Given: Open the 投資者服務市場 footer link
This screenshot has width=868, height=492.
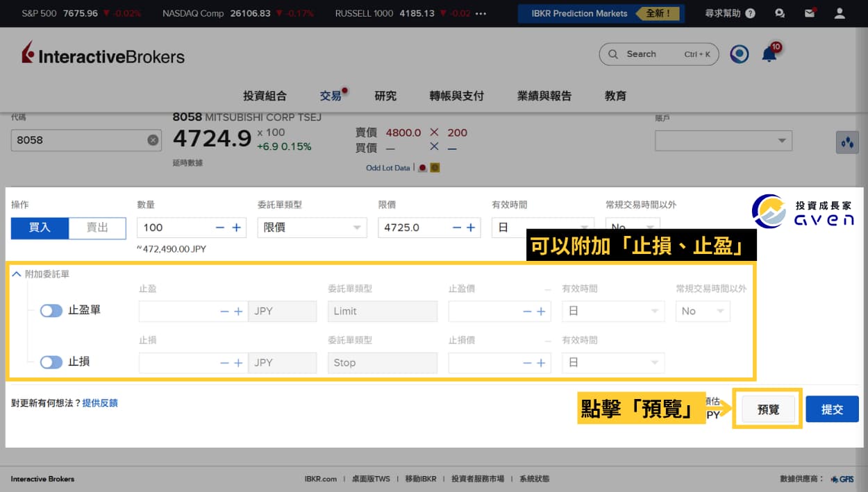Looking at the screenshot, I should (x=478, y=479).
